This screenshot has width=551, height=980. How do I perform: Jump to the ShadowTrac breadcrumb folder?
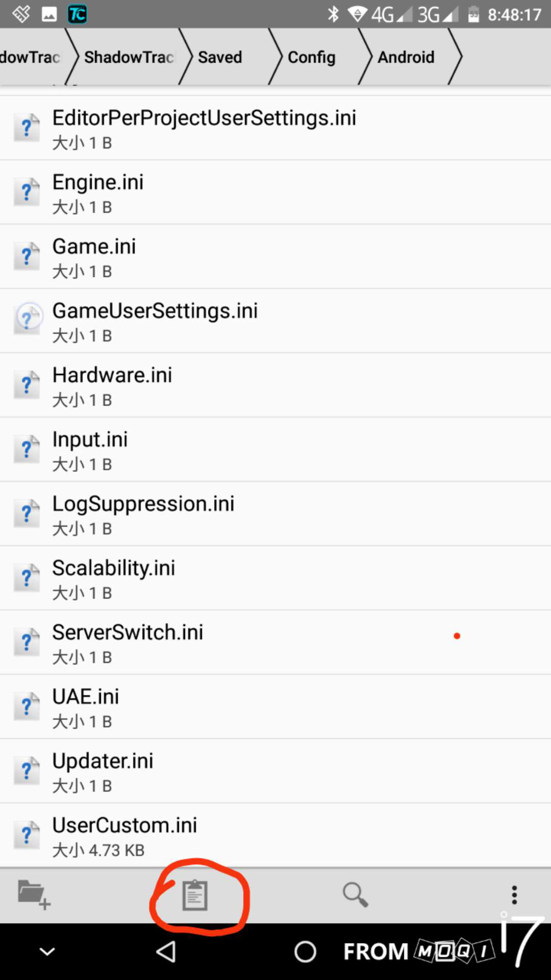tap(129, 57)
